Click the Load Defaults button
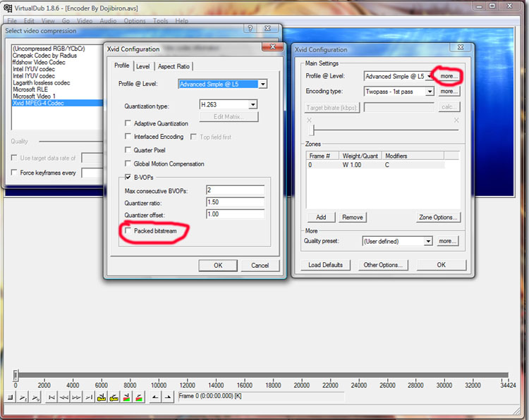Viewport: 529px width, 420px height. tap(325, 265)
